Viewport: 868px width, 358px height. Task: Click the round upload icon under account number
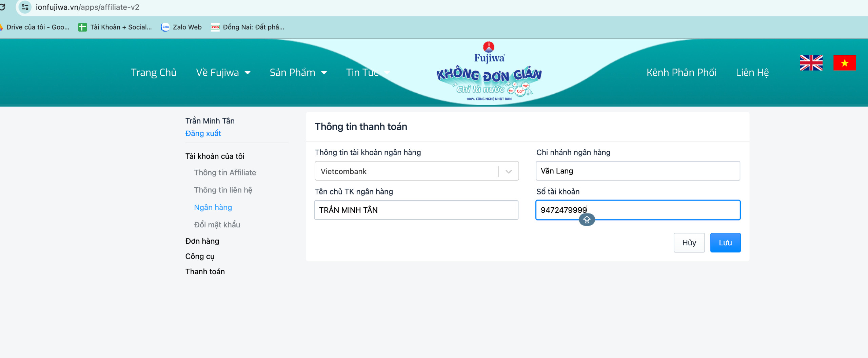[587, 220]
